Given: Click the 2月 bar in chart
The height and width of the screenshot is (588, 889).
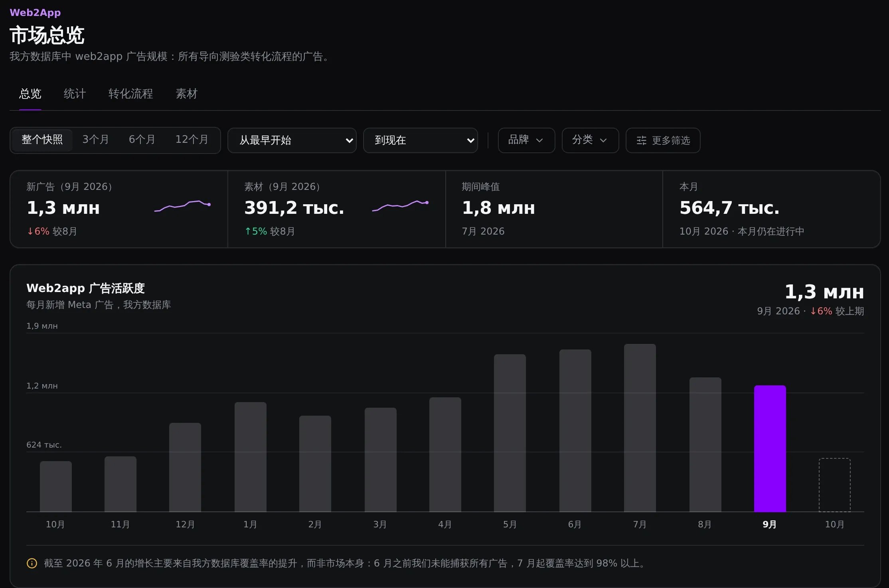Looking at the screenshot, I should tap(315, 464).
